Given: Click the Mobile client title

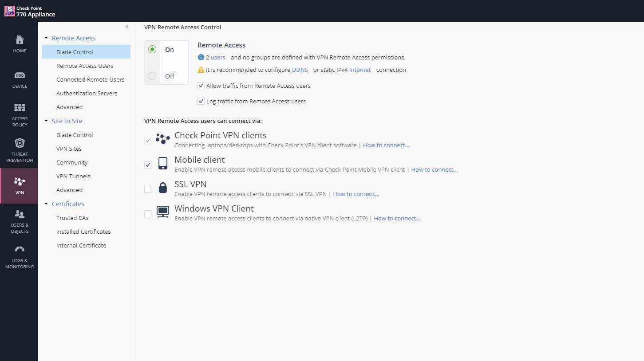Looking at the screenshot, I should [200, 160].
